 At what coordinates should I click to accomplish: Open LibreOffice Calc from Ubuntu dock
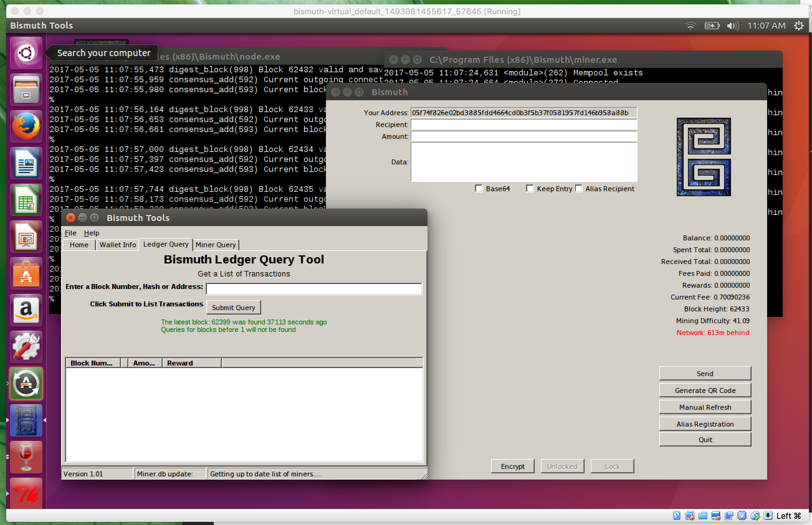[26, 201]
